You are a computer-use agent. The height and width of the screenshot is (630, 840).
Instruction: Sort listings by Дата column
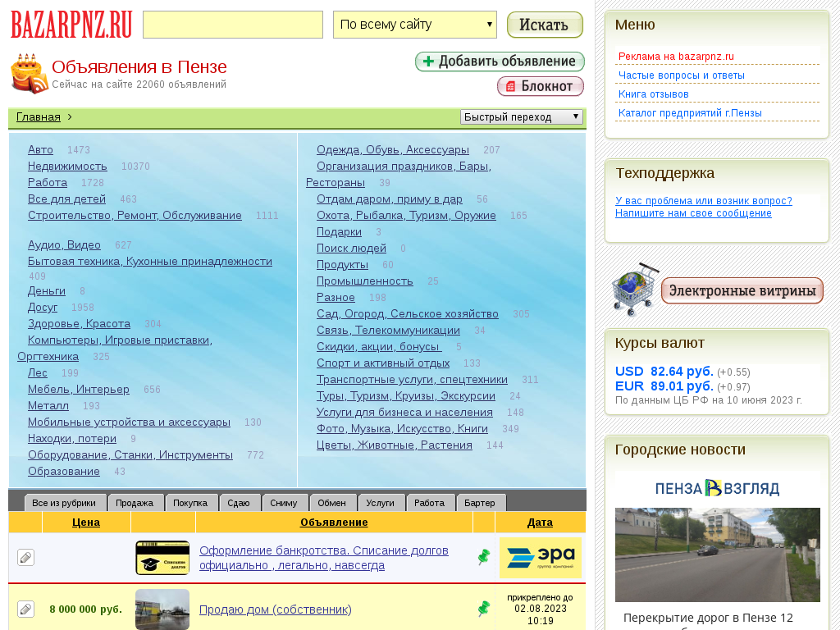(540, 523)
